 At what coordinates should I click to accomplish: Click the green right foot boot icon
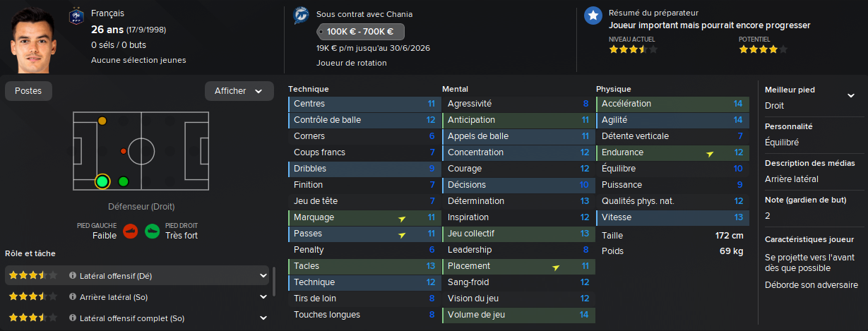(152, 231)
